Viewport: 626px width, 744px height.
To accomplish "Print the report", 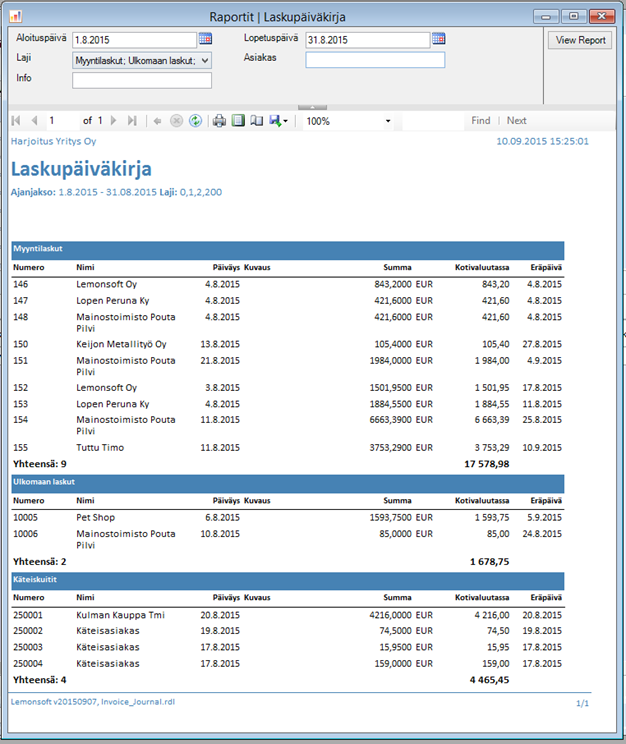I will pos(219,121).
